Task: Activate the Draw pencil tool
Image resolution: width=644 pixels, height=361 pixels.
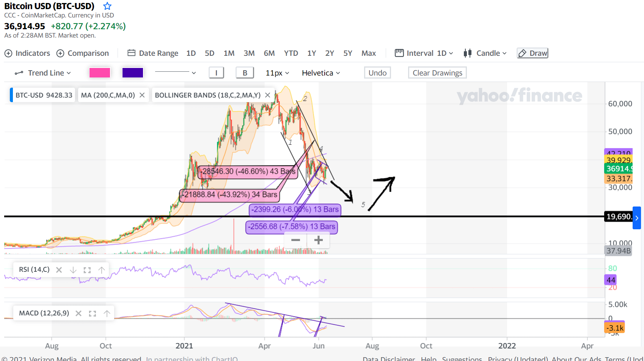Action: tap(532, 53)
